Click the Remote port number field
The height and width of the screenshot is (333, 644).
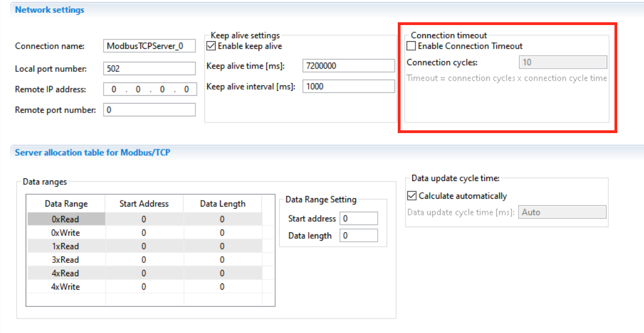click(x=149, y=110)
